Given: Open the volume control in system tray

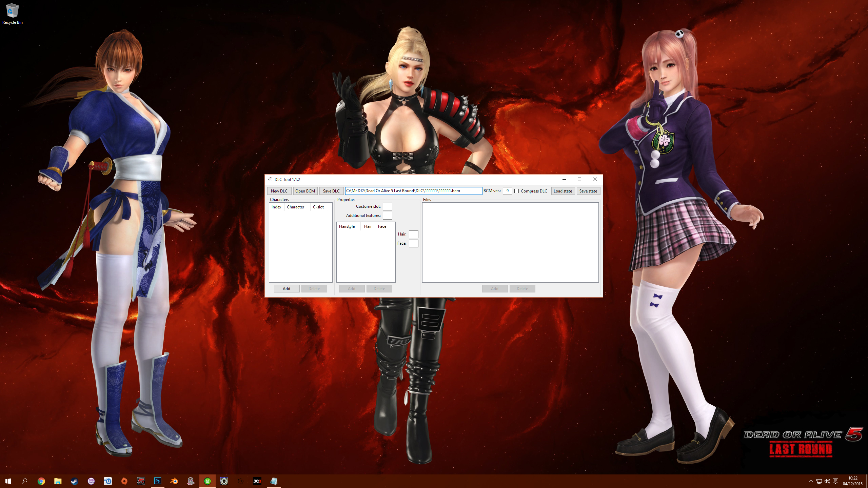Looking at the screenshot, I should [x=827, y=481].
